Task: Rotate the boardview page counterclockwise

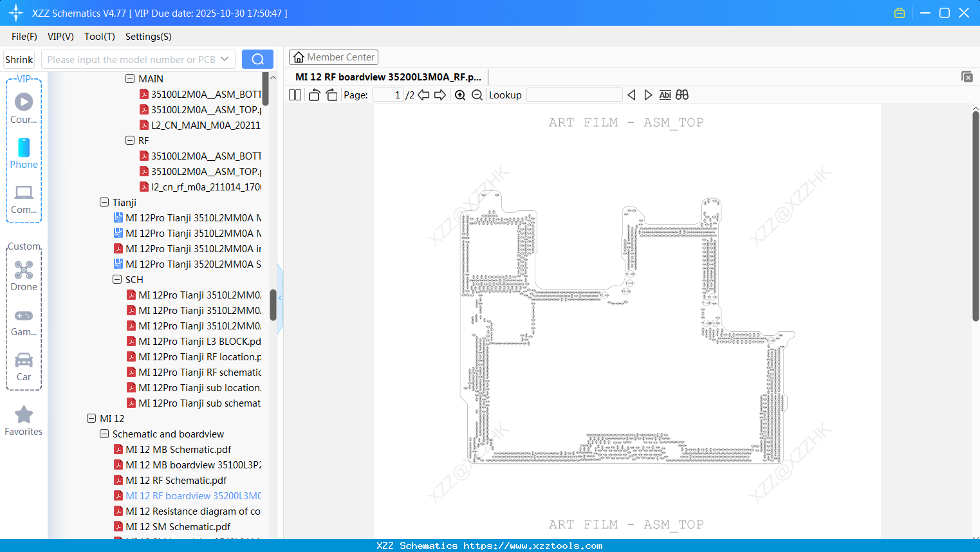Action: 314,95
